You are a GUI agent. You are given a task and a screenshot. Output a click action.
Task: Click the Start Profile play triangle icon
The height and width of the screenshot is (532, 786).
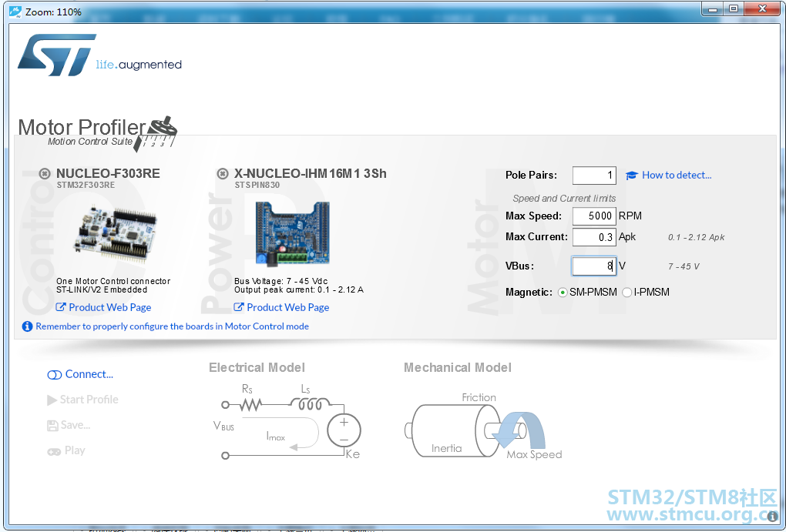[52, 400]
